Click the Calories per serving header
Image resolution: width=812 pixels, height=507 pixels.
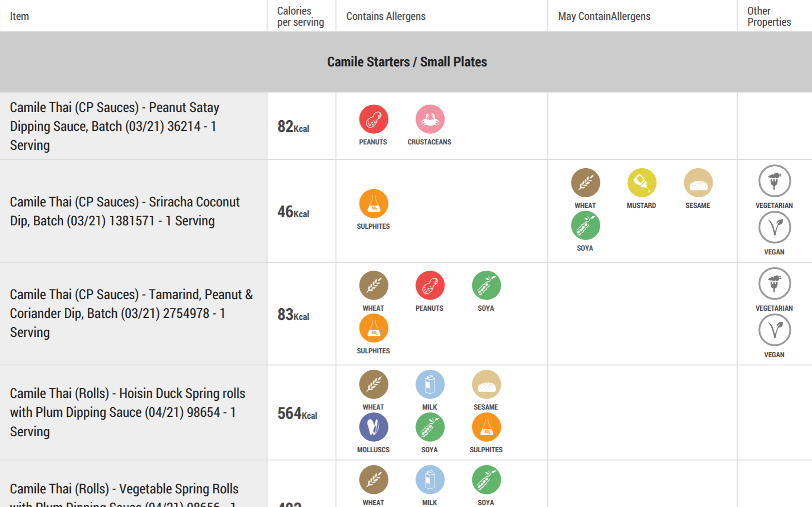300,16
